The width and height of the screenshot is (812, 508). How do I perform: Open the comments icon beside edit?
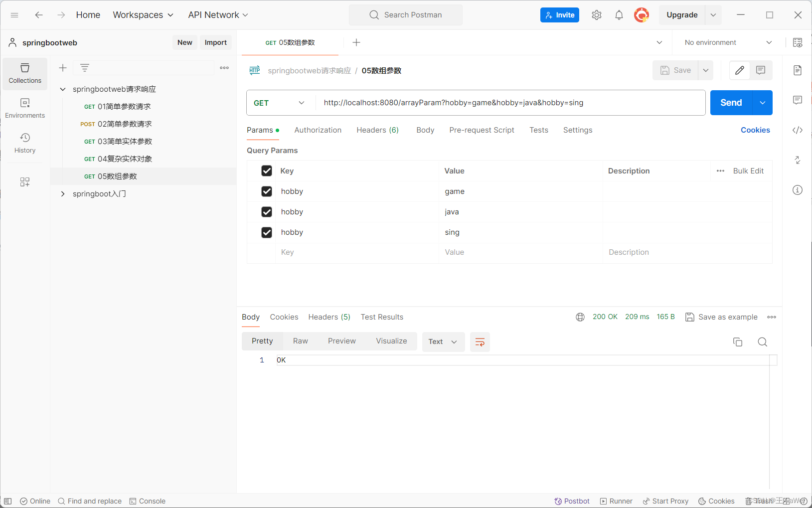pos(761,70)
